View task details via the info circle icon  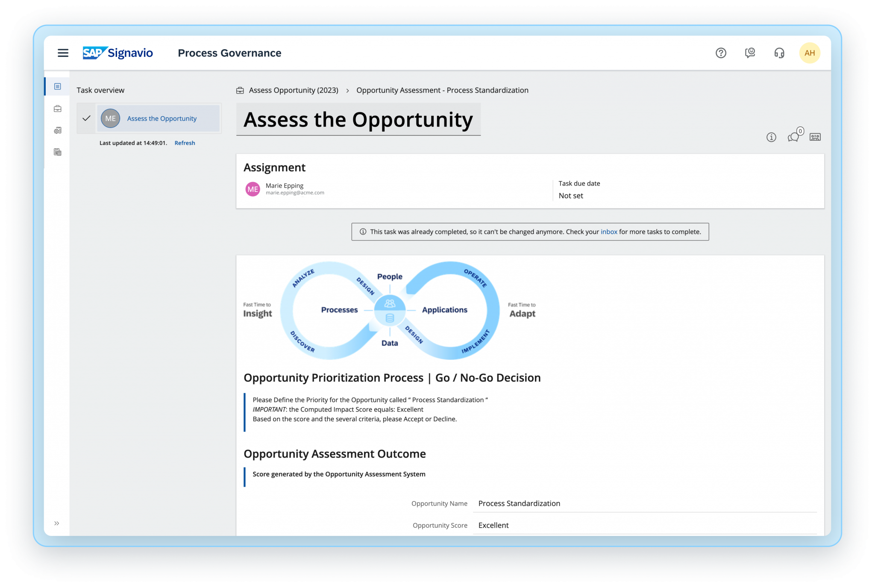coord(771,137)
